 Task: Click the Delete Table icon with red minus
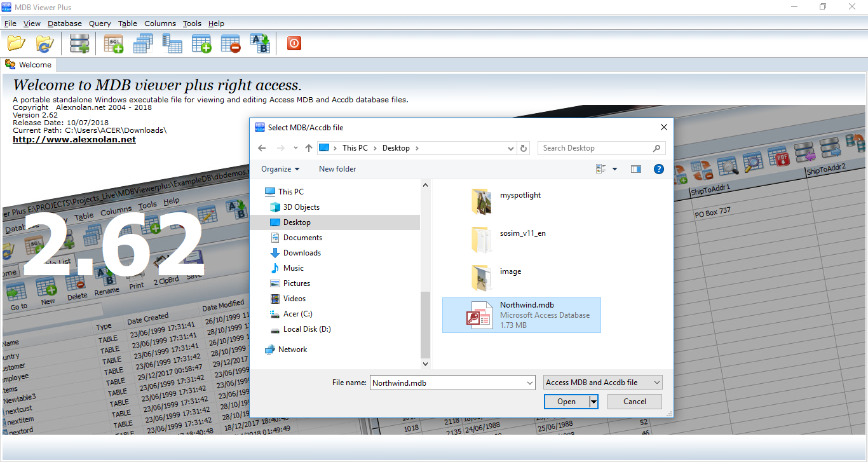(231, 43)
